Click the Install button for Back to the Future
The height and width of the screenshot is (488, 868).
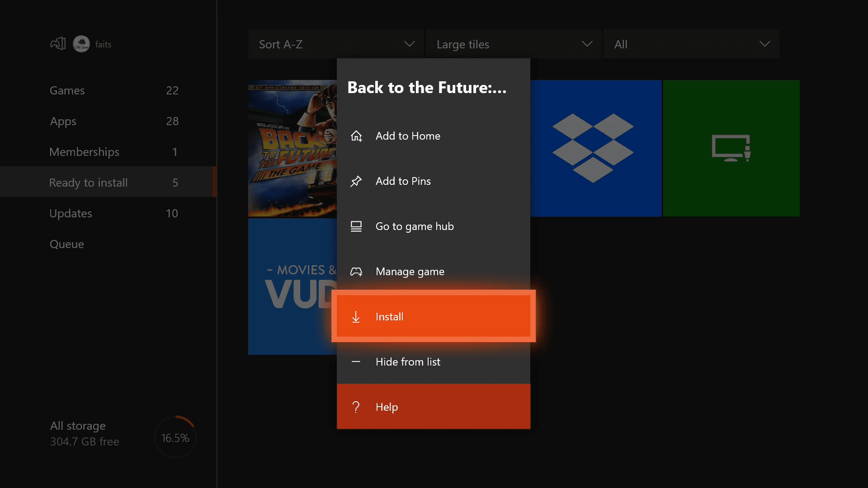pyautogui.click(x=434, y=316)
